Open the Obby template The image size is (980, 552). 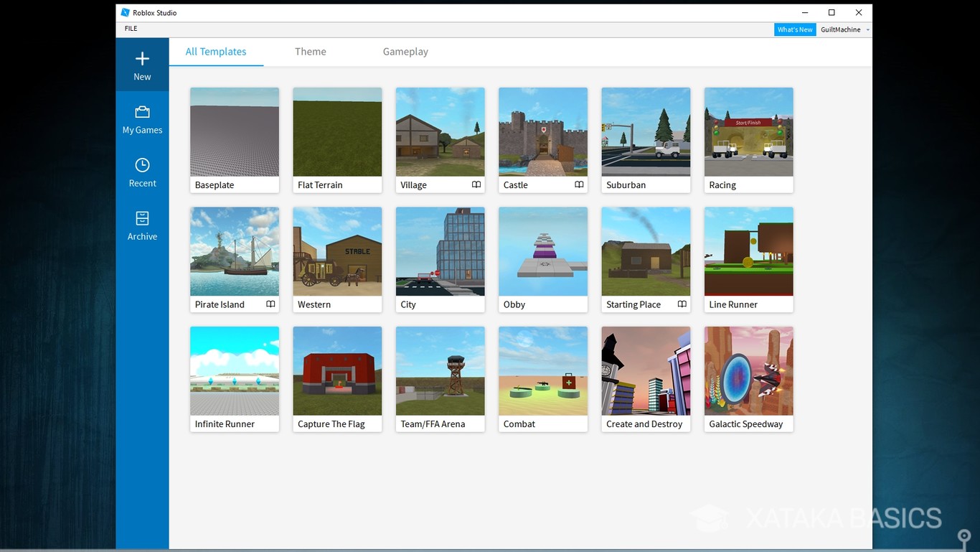click(542, 252)
